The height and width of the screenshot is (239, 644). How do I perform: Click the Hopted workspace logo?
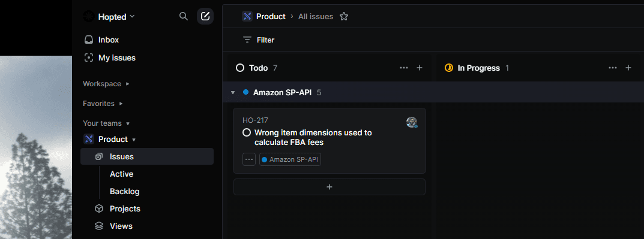pyautogui.click(x=89, y=16)
